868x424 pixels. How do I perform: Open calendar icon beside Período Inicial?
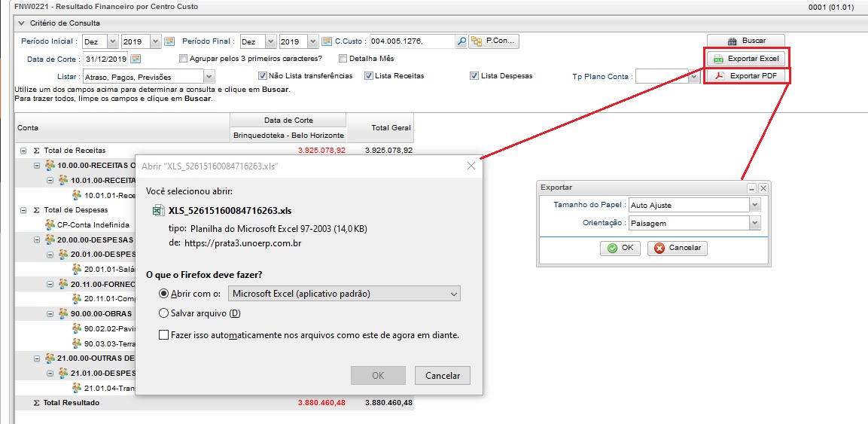[169, 41]
